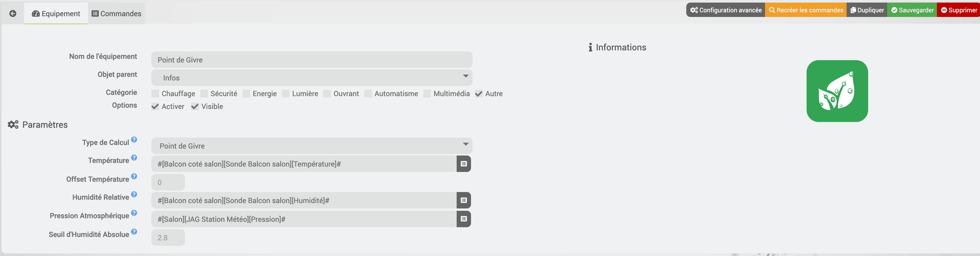Click Recréer les commandes button
The width and height of the screenshot is (980, 256).
pos(806,10)
